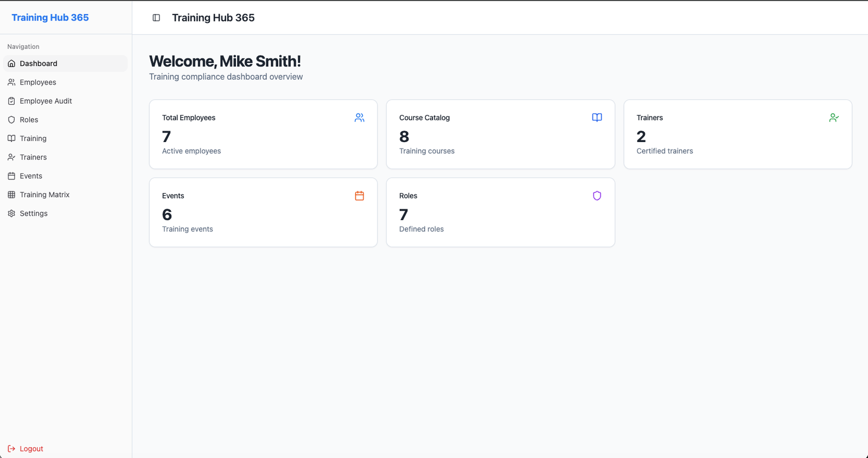868x458 pixels.
Task: Click the number 7 in Roles card
Action: coord(404,215)
